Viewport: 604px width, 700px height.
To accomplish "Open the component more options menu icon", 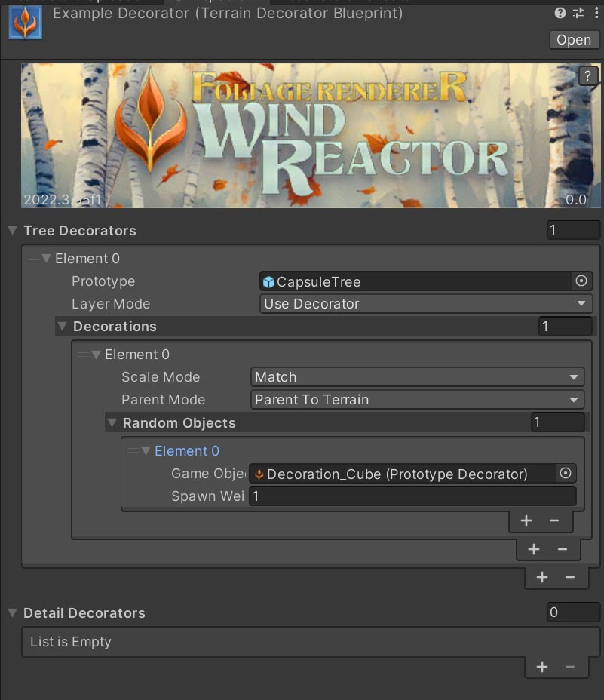I will [x=596, y=13].
